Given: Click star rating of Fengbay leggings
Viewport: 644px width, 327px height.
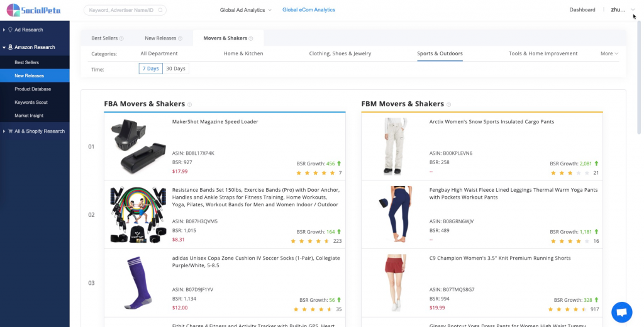Looking at the screenshot, I should (x=570, y=241).
